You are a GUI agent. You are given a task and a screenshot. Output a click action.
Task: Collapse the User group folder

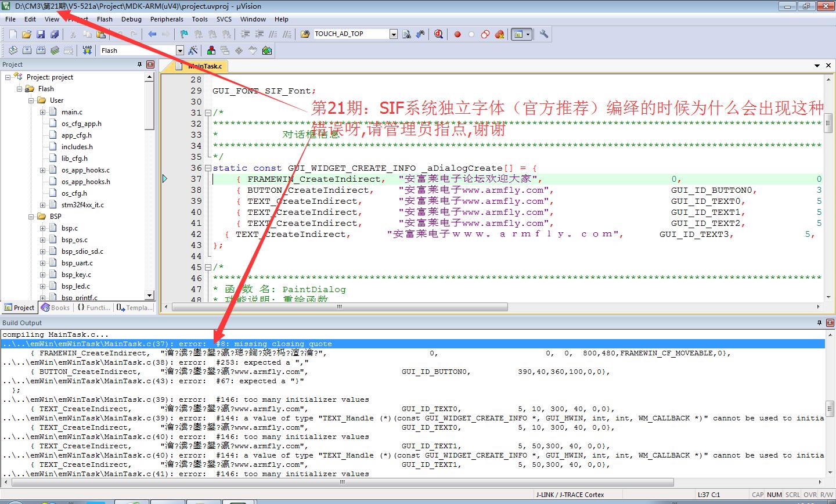[31, 100]
